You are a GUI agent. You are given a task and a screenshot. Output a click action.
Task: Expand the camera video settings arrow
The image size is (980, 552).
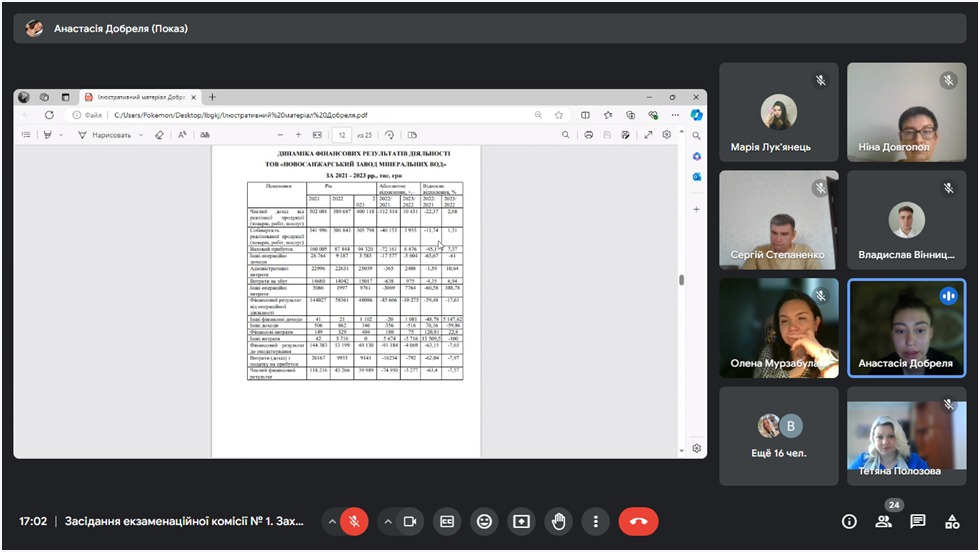(387, 521)
